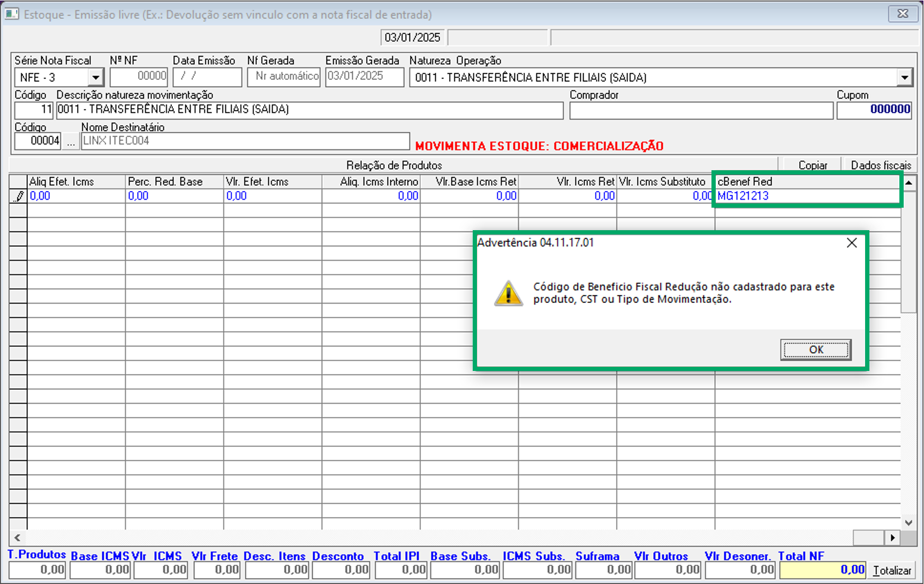924x584 pixels.
Task: Click the destinatário Código field 00004
Action: 37,141
